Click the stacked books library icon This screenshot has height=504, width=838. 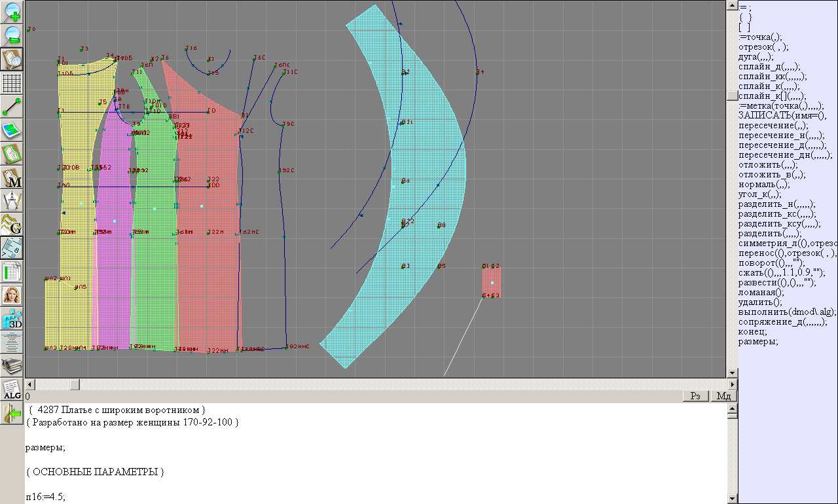coord(12,365)
